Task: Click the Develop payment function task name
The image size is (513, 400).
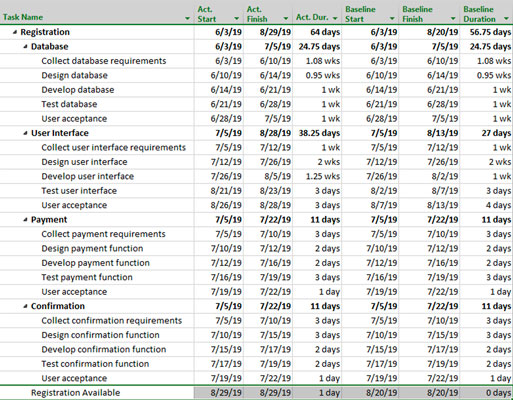Action: pos(95,263)
